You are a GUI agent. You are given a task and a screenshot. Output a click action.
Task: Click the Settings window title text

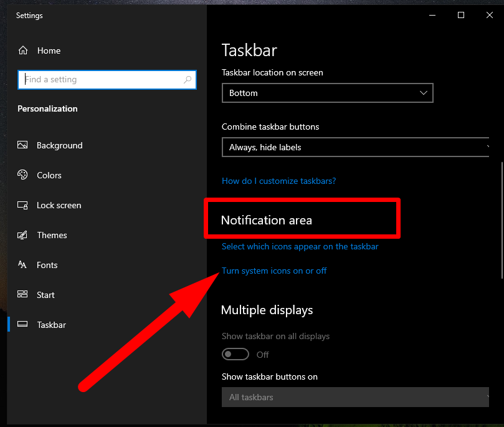coord(29,16)
